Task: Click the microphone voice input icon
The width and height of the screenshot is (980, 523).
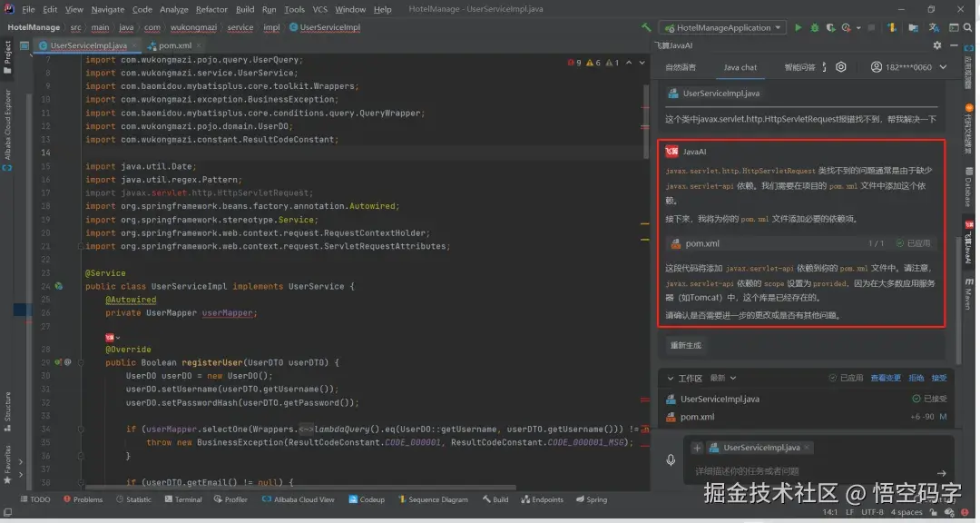Action: pyautogui.click(x=671, y=459)
